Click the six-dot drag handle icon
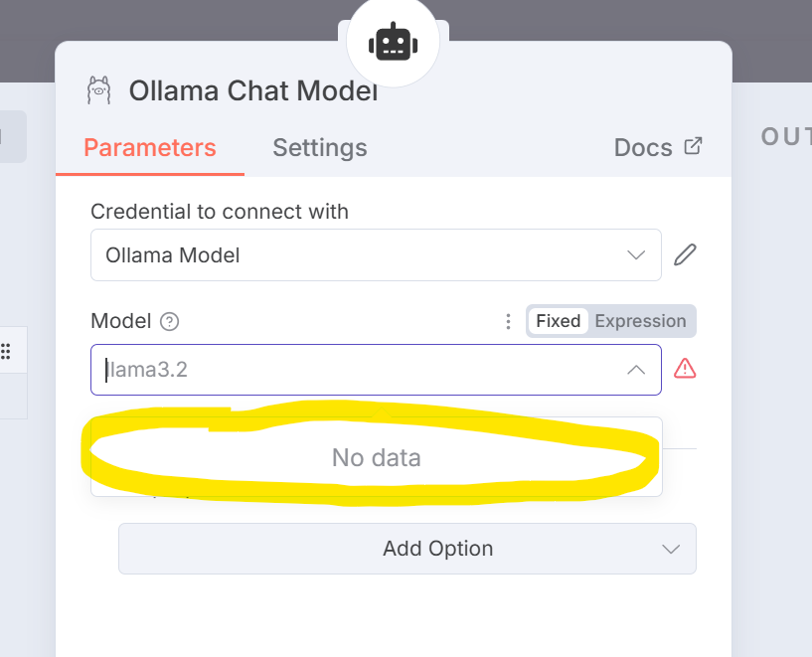812x657 pixels. pos(6,350)
